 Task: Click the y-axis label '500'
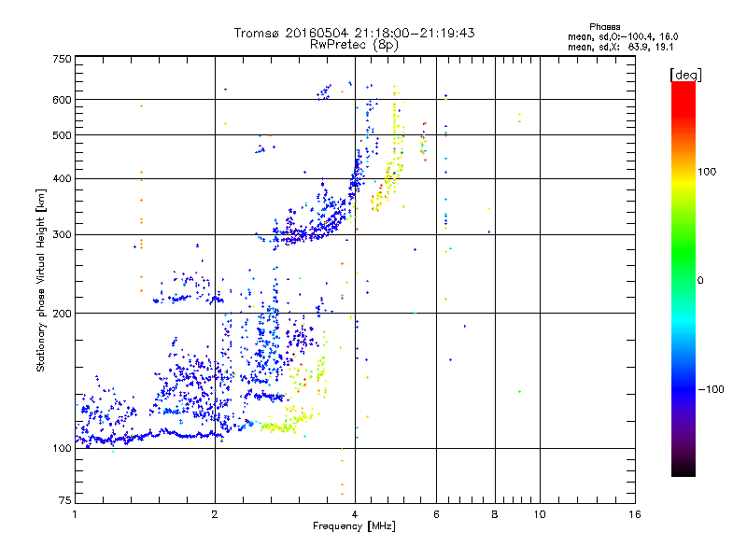click(x=62, y=135)
